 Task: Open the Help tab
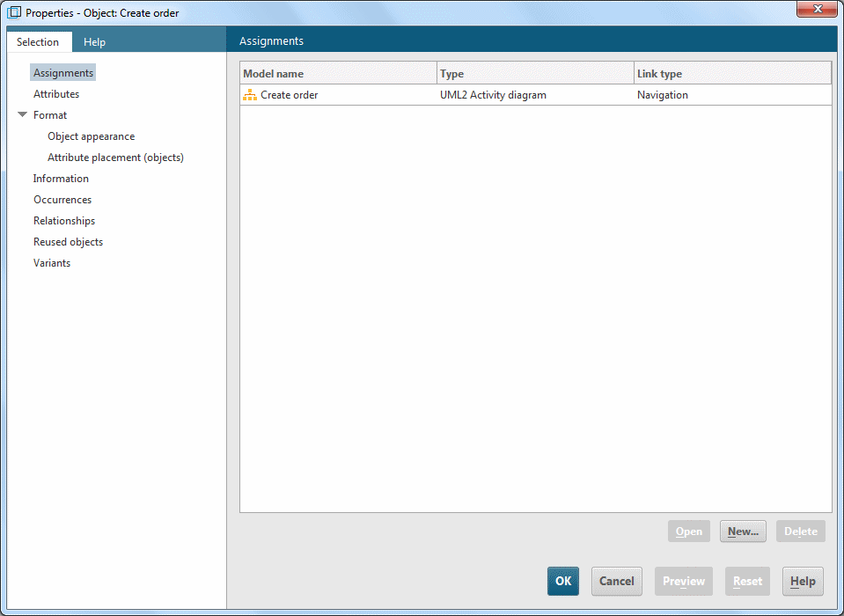[x=94, y=42]
